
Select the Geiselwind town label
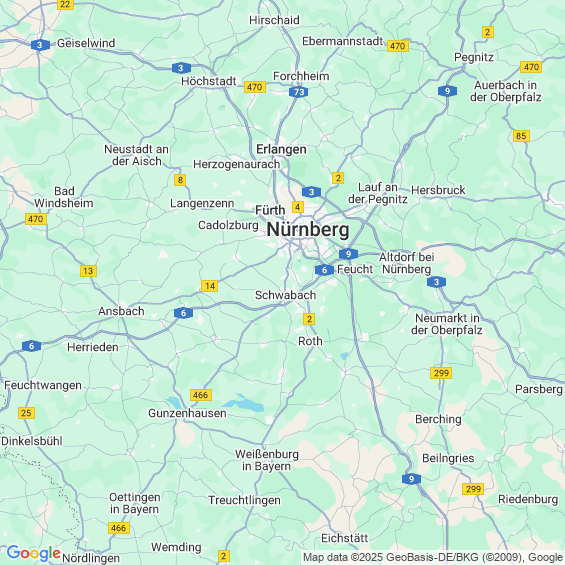pos(86,43)
